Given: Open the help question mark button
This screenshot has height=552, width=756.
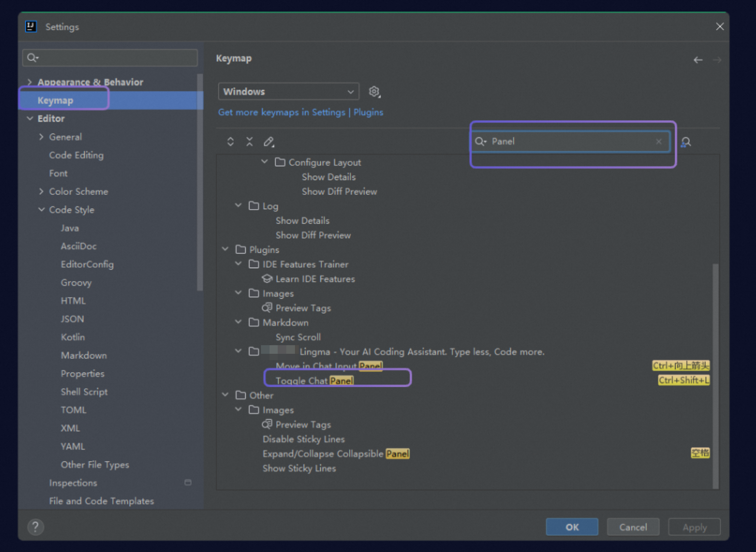Looking at the screenshot, I should click(x=35, y=527).
